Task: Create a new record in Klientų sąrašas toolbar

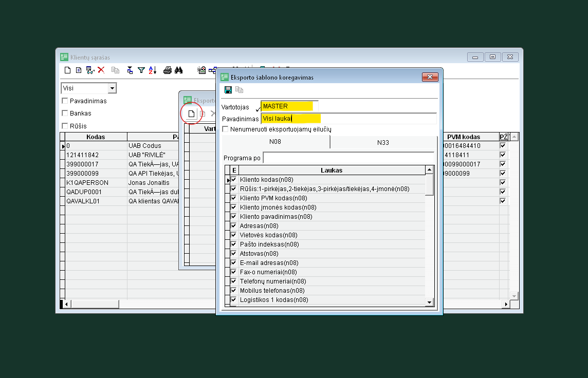Action: pos(67,70)
